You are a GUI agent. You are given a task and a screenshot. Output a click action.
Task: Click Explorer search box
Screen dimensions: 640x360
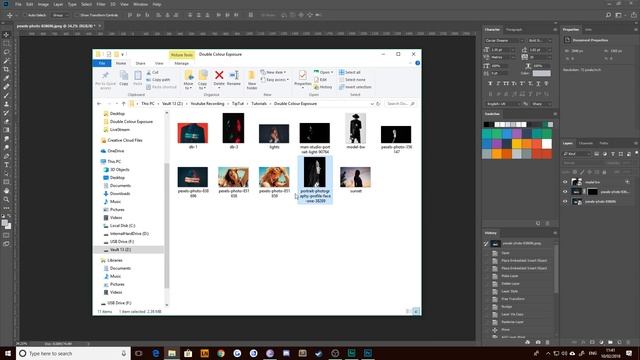[400, 104]
